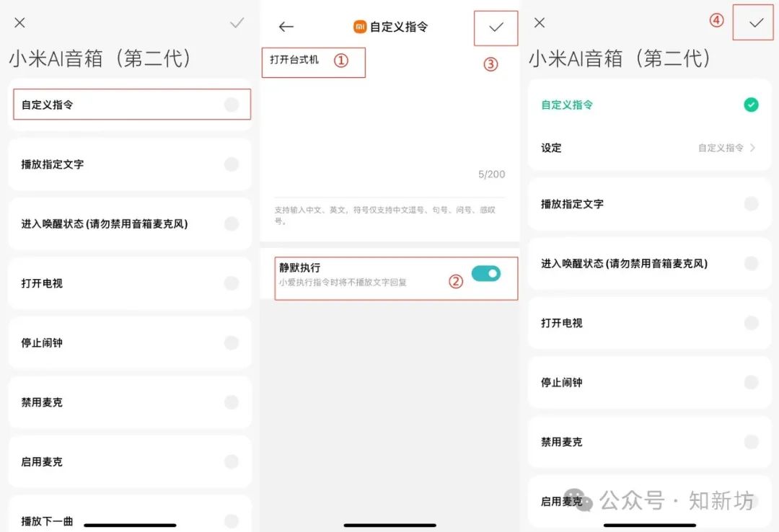Tap the orange Mi logo beside 自定义指令 title
779x532 pixels.
(360, 27)
